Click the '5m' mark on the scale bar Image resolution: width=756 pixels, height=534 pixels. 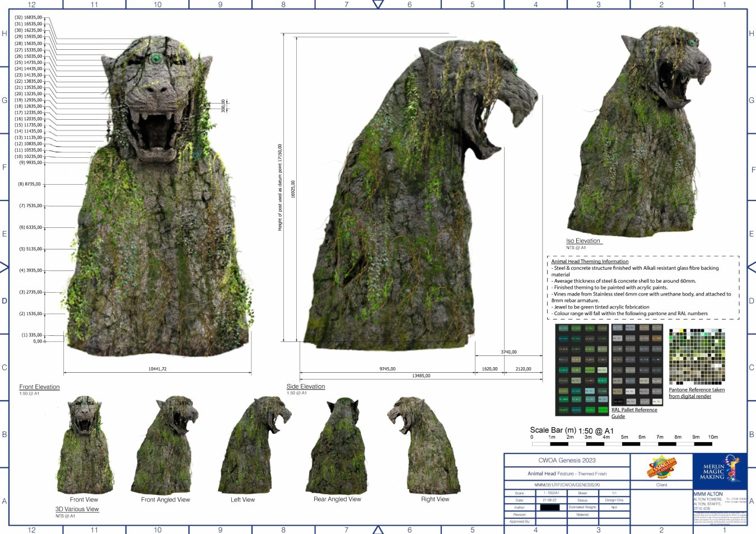point(624,437)
